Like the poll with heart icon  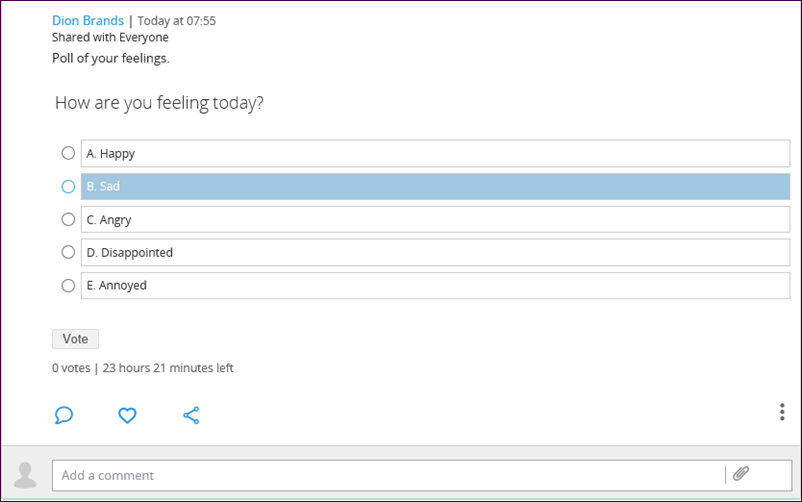tap(127, 414)
